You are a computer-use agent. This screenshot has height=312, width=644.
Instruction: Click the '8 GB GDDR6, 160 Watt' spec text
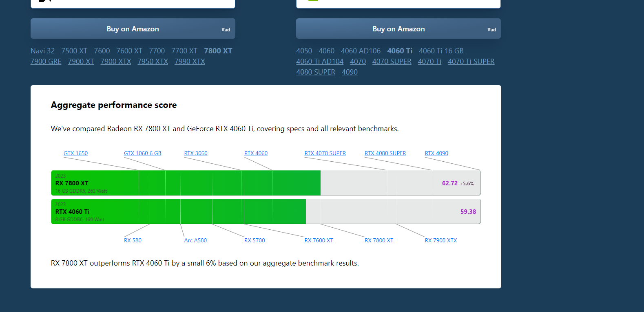(x=80, y=220)
